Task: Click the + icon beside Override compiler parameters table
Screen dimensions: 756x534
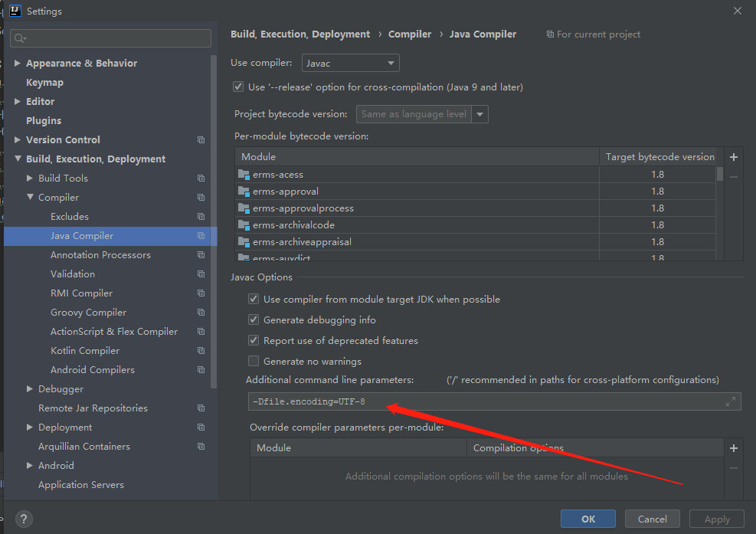Action: pyautogui.click(x=733, y=447)
